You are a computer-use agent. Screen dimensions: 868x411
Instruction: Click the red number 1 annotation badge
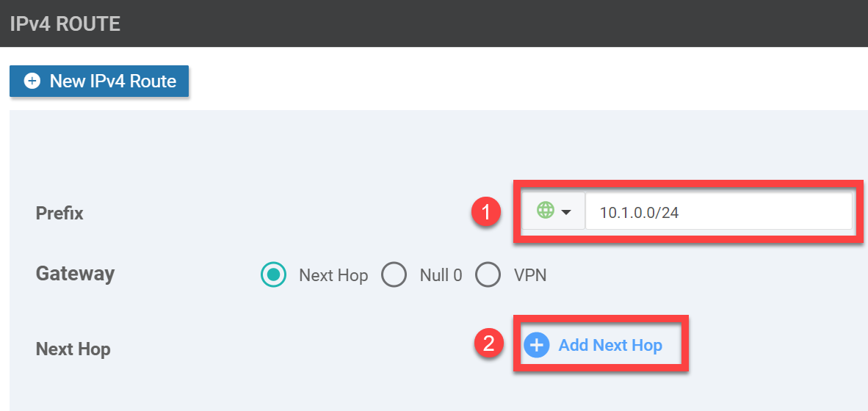point(486,213)
